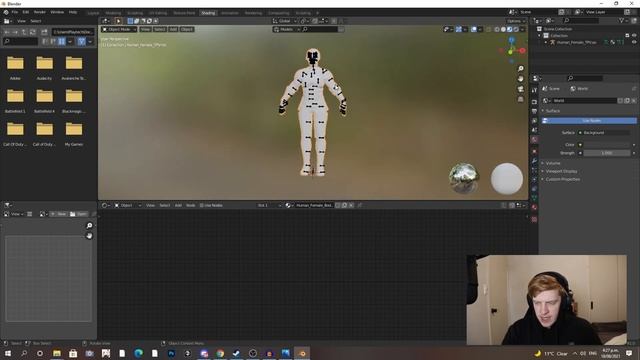
Task: Open the Adobe folder in the file browser
Action: (x=15, y=67)
